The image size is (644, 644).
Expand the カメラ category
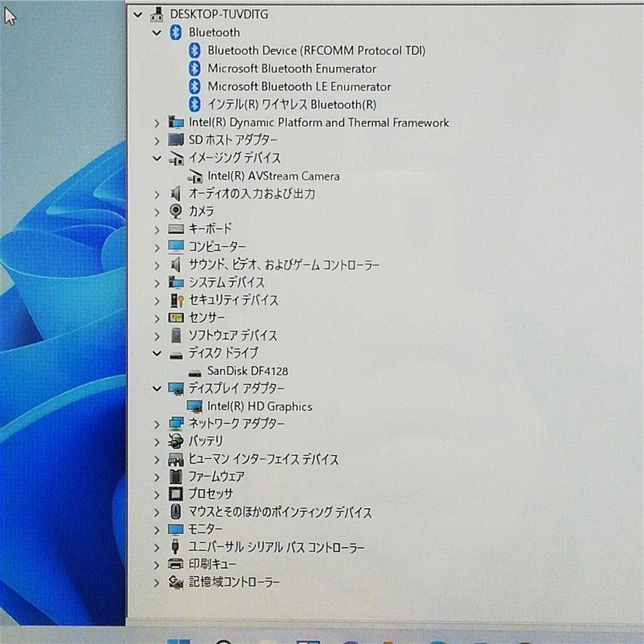[157, 212]
